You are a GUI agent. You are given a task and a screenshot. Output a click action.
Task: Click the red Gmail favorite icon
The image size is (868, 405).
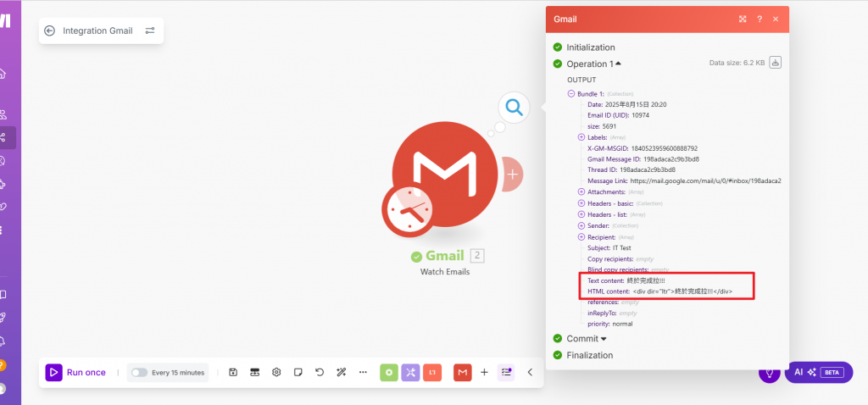[463, 372]
